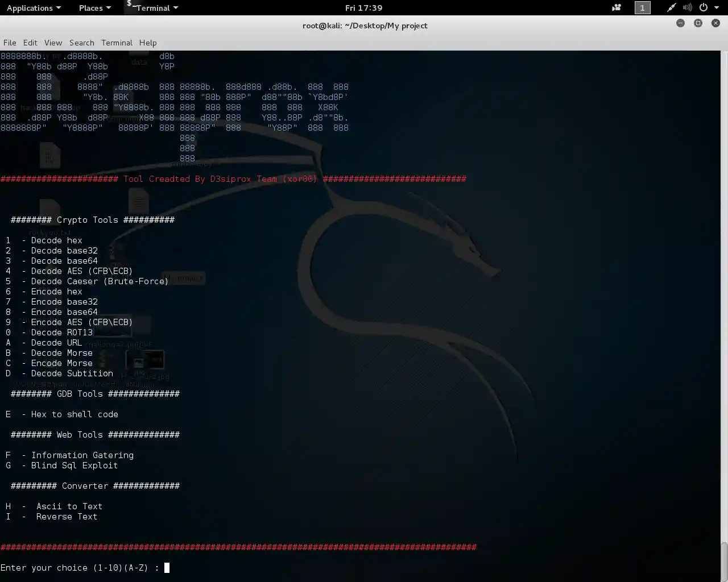Open the File menu

(x=10, y=43)
